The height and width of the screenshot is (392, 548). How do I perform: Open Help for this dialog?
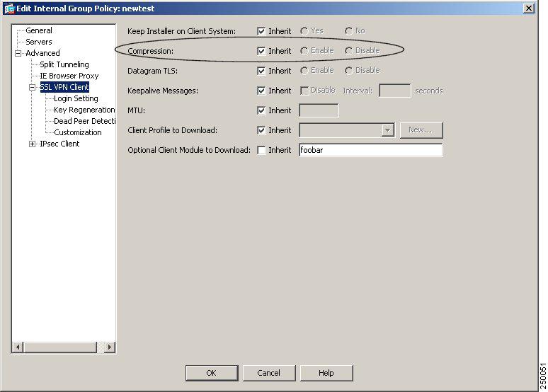[326, 373]
